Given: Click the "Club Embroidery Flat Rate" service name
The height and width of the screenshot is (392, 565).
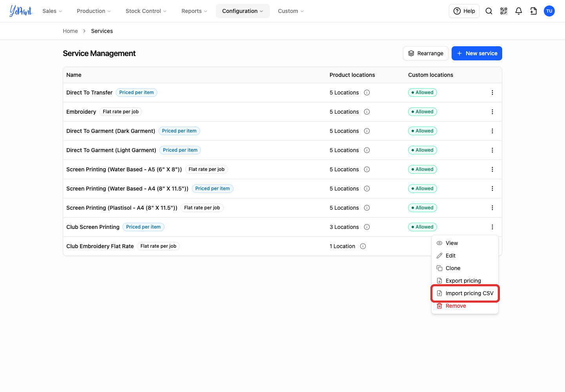Looking at the screenshot, I should (100, 246).
